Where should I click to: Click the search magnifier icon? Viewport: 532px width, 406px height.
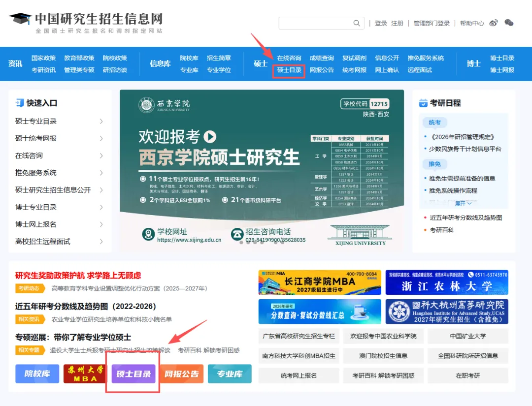point(356,23)
